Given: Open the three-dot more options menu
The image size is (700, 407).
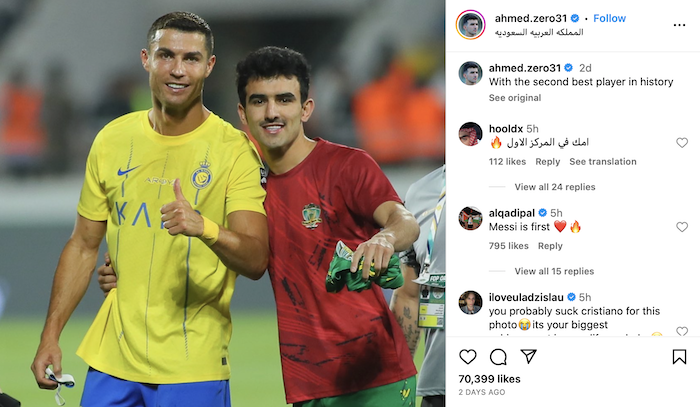Looking at the screenshot, I should pyautogui.click(x=679, y=25).
